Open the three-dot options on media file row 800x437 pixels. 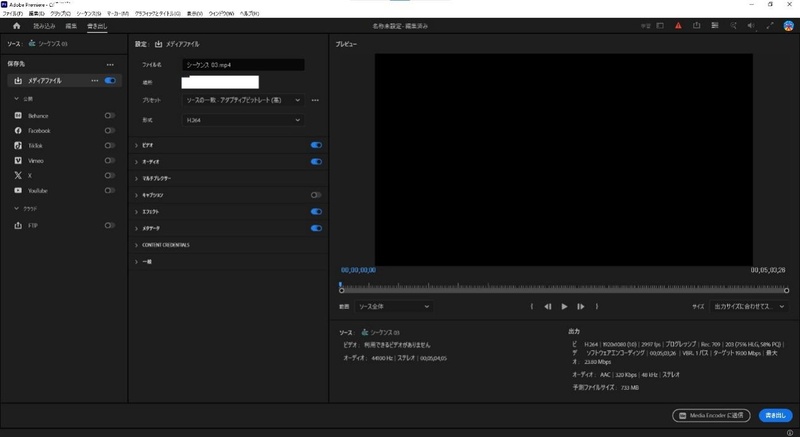coord(95,81)
